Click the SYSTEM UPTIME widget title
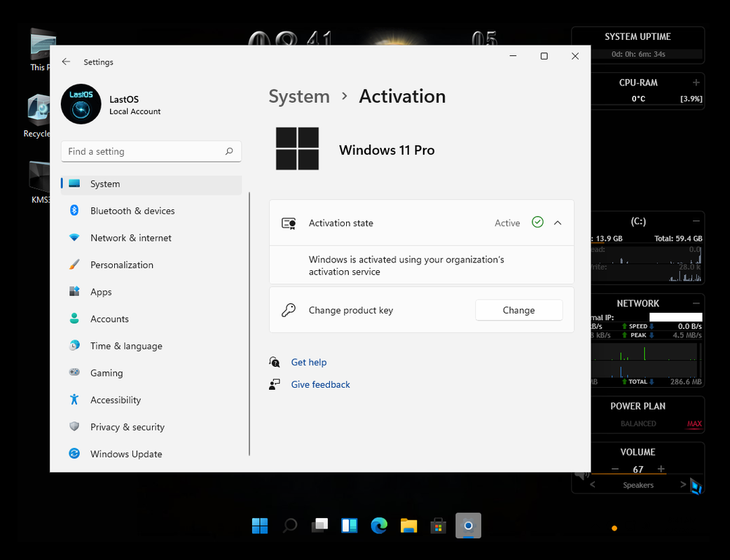Screen dimensions: 730x560 coord(638,36)
